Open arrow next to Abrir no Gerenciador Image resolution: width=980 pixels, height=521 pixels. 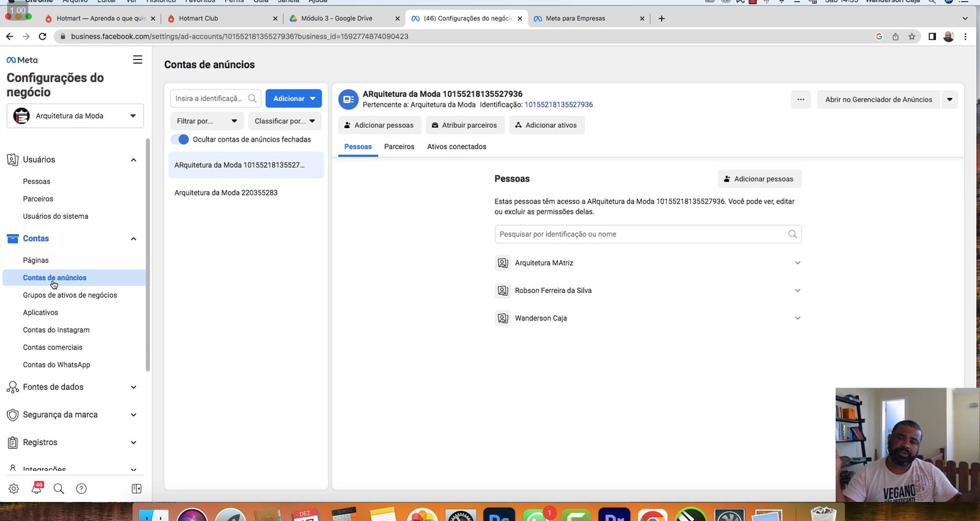click(949, 99)
